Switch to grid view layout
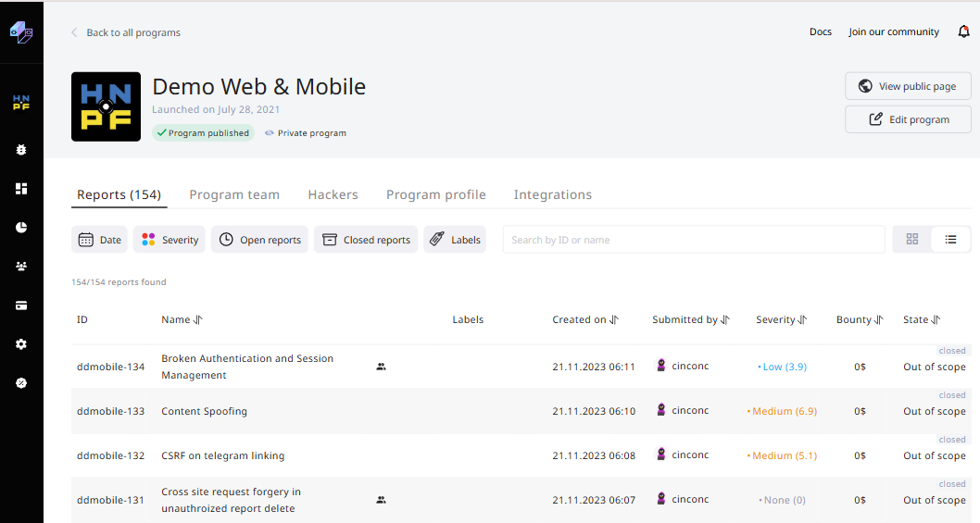 pos(912,240)
